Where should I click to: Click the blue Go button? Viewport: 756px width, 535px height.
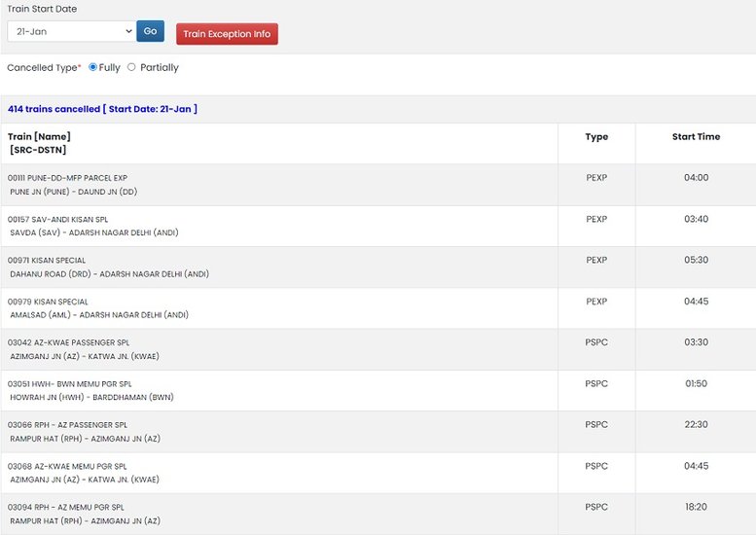[151, 31]
